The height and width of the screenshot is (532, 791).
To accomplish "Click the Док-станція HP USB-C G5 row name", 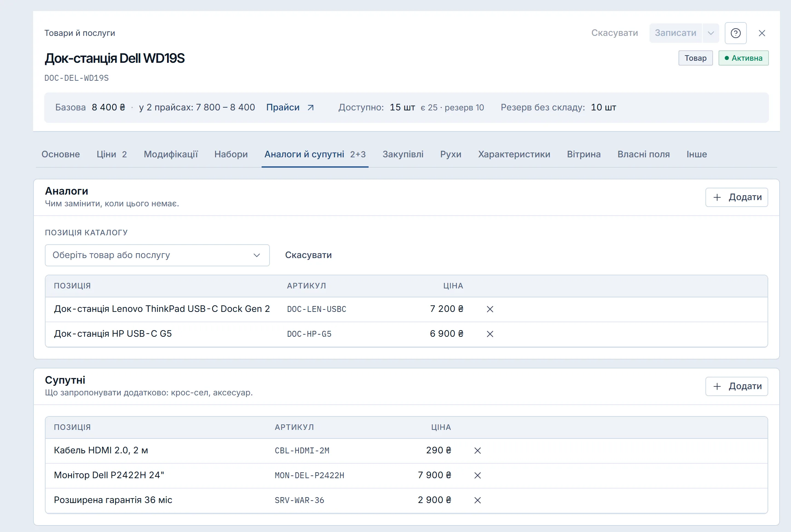I will (113, 334).
